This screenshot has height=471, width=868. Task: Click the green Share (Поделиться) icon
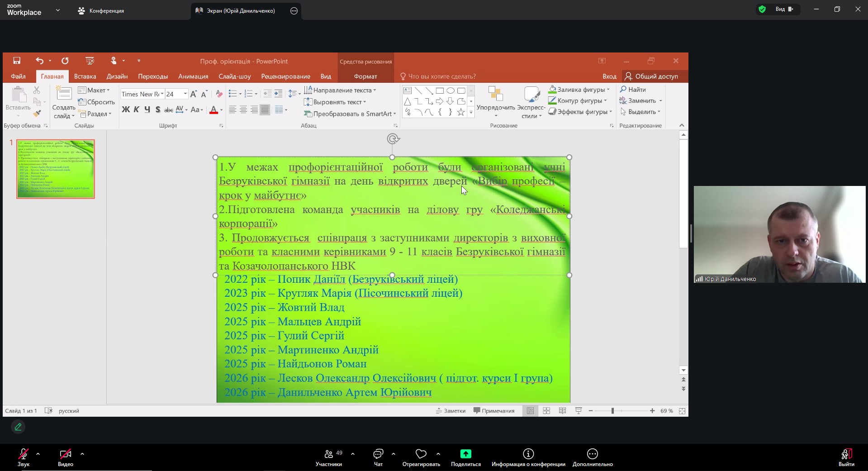click(465, 454)
